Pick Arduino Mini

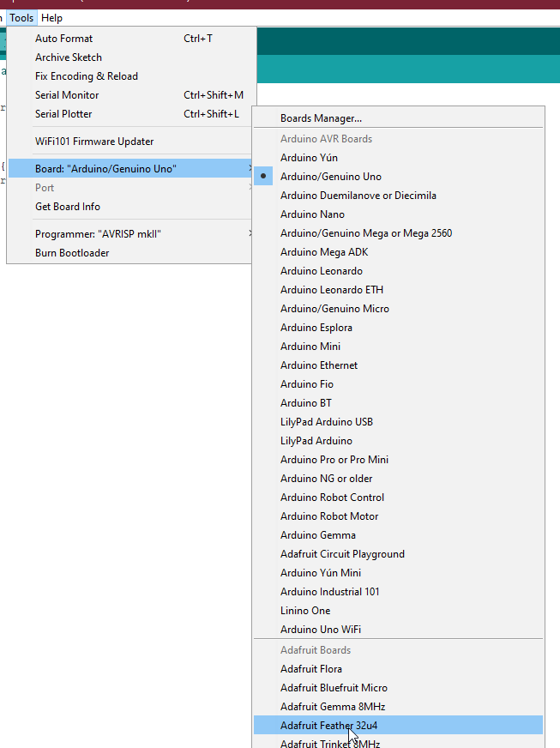398,347
